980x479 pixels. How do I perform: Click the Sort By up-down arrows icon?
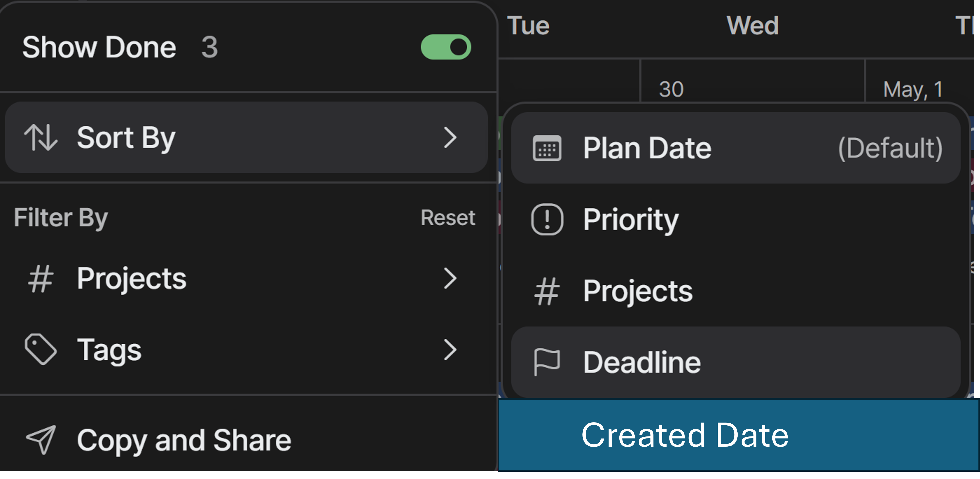41,137
